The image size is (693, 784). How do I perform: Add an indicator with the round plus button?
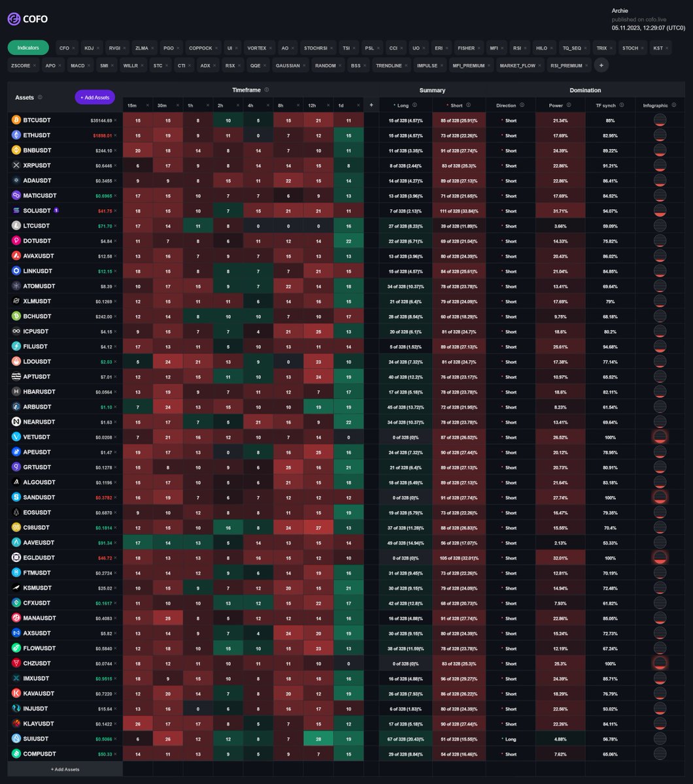click(601, 65)
